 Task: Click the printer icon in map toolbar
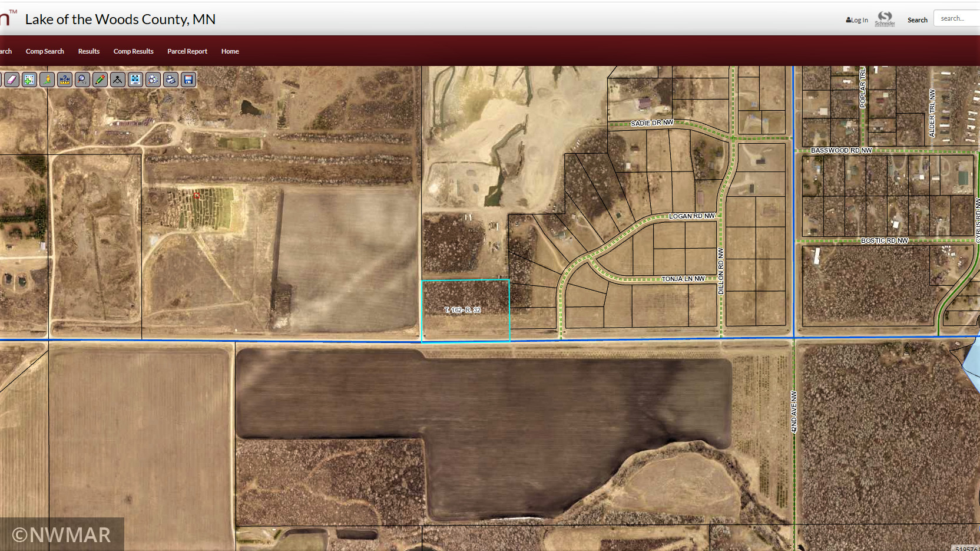point(171,80)
